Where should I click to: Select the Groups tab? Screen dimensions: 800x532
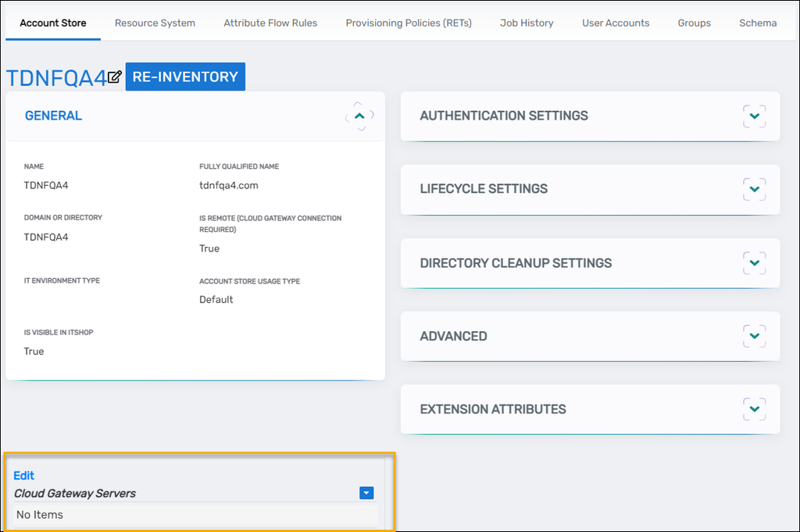pos(694,23)
